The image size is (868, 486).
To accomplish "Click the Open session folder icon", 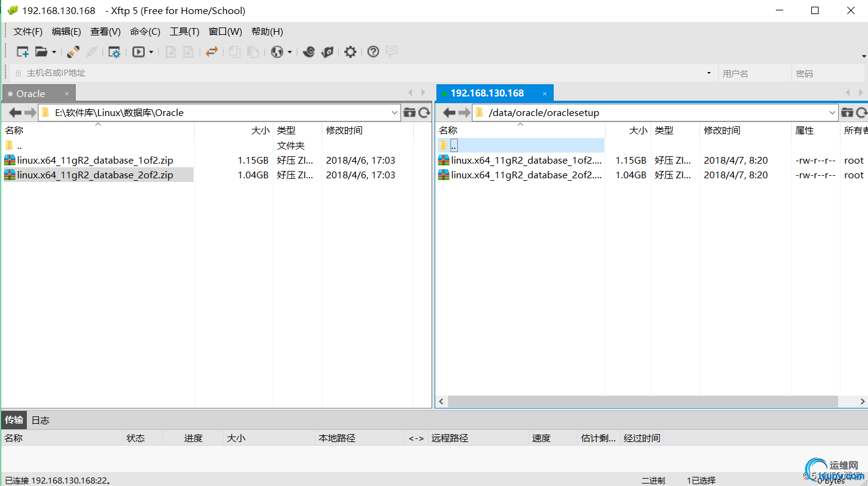I will click(41, 52).
